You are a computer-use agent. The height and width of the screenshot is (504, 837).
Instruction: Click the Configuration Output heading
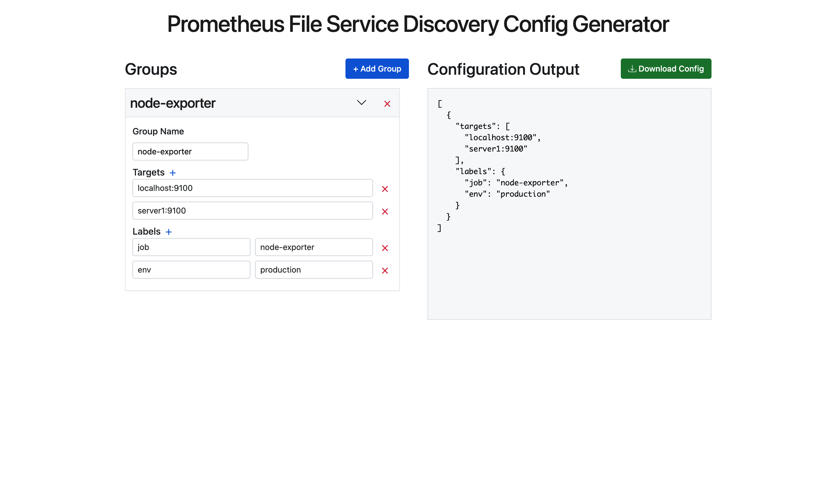(503, 69)
